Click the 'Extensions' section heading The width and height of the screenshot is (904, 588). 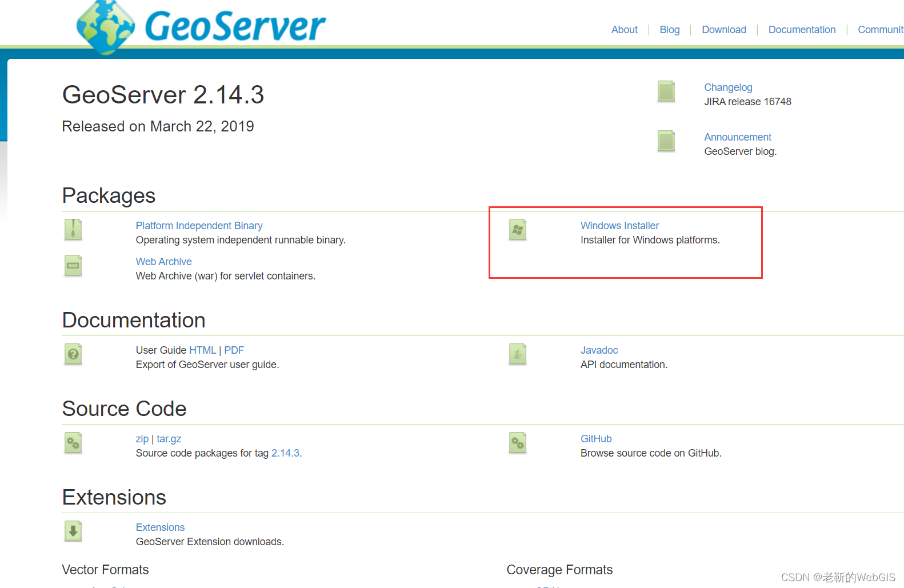114,497
